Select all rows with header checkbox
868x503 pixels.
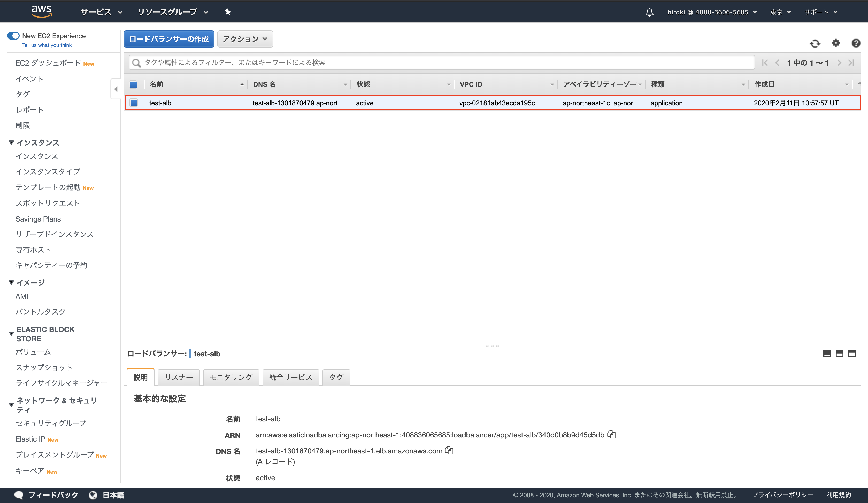134,84
